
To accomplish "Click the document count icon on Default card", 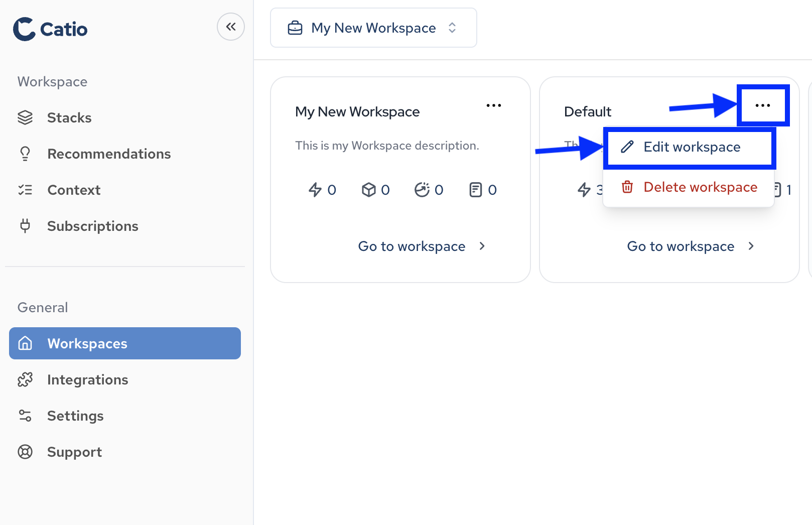I will point(777,190).
